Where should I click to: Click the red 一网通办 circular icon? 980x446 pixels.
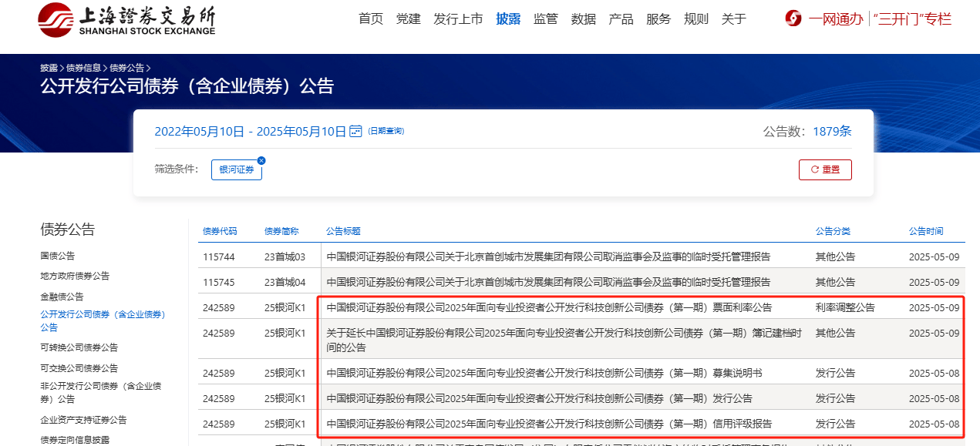793,18
